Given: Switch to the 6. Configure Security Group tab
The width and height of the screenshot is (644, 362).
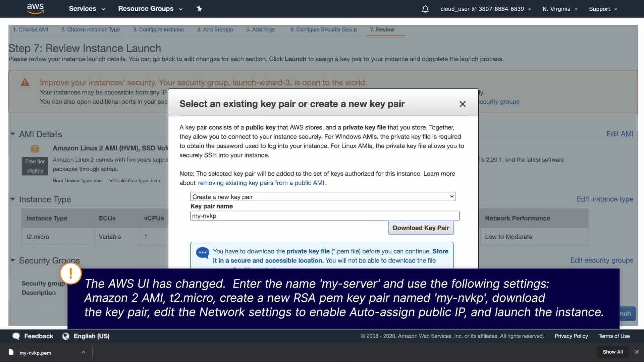Looking at the screenshot, I should pyautogui.click(x=323, y=29).
